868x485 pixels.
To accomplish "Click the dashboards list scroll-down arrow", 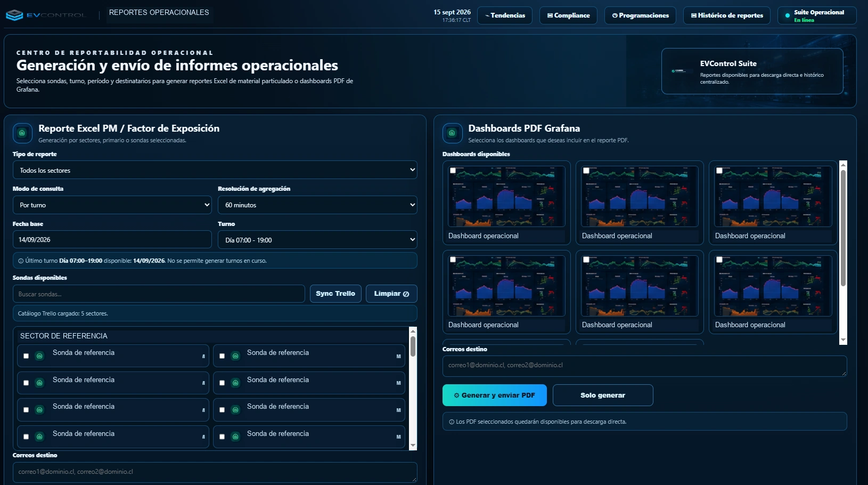I will tap(843, 340).
